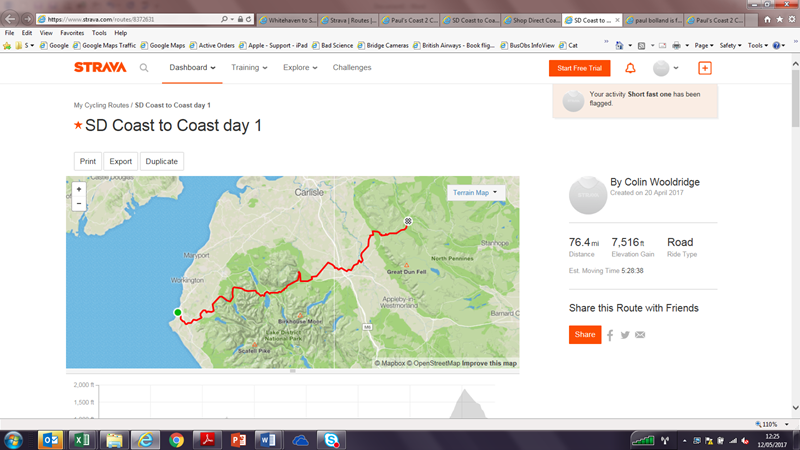Zoom in on the route map
Screen dimensions: 800x450
click(79, 189)
